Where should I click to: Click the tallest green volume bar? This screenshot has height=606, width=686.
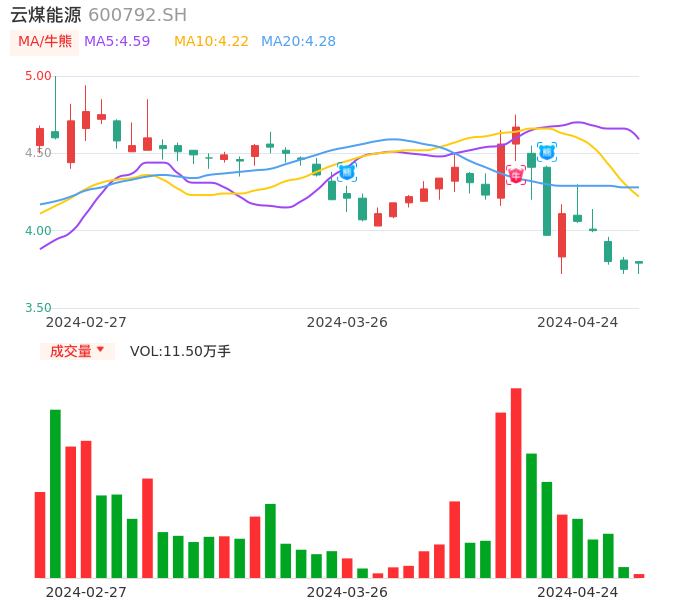pos(55,493)
